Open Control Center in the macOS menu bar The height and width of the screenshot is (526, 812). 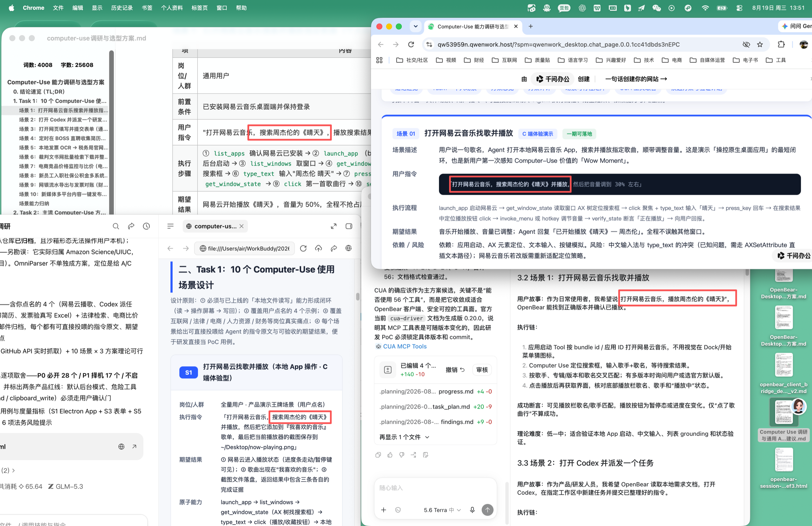tap(739, 8)
